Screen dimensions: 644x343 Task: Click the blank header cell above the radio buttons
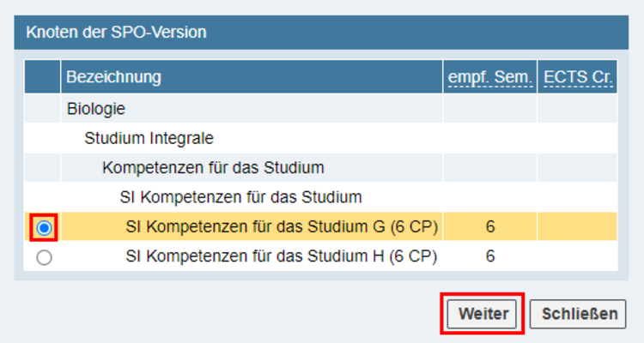click(x=42, y=76)
